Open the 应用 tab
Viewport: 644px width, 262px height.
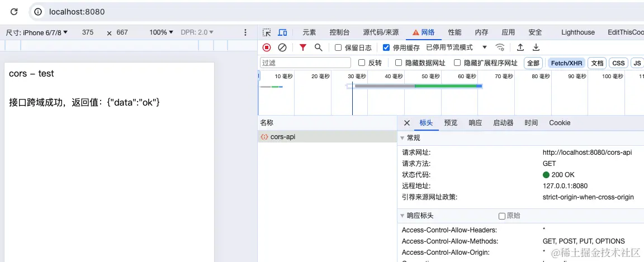point(508,32)
